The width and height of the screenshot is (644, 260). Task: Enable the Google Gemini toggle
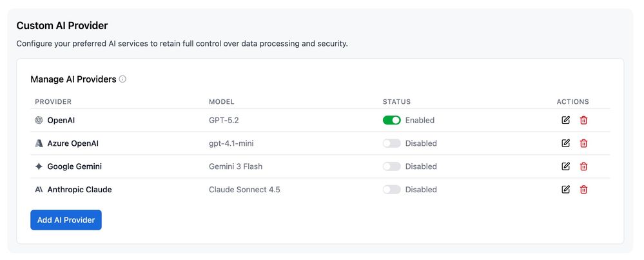[x=391, y=166]
